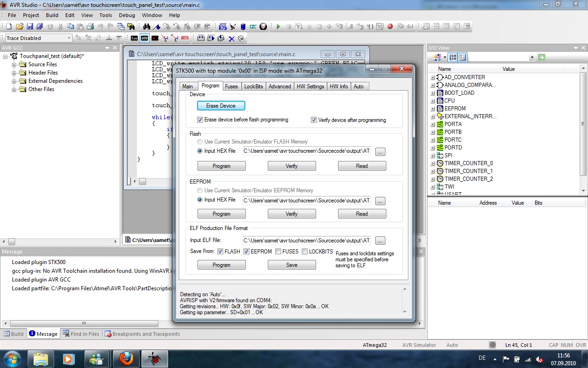
Task: Toggle 'Verify device after programming' checkbox
Action: [x=314, y=120]
